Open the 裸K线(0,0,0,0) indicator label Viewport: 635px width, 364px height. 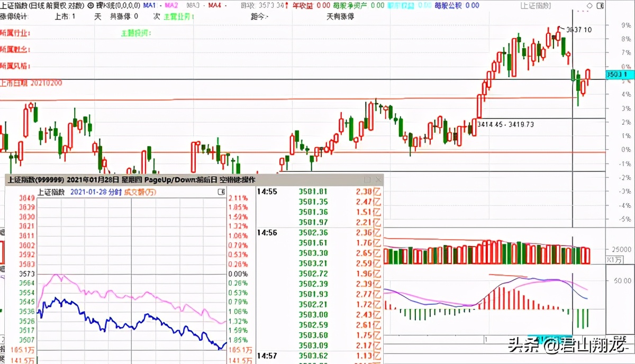tap(118, 5)
